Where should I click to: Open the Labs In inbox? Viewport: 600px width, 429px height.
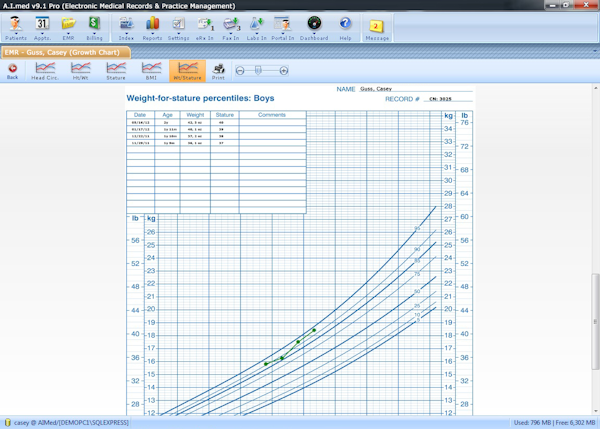(256, 28)
